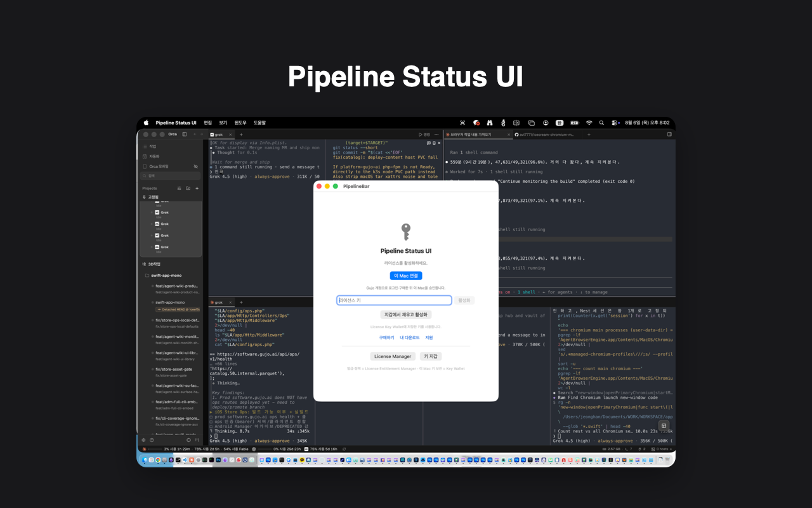Click the '0 hosts' status bar entry
Viewport: 812px width, 508px height.
(x=662, y=449)
